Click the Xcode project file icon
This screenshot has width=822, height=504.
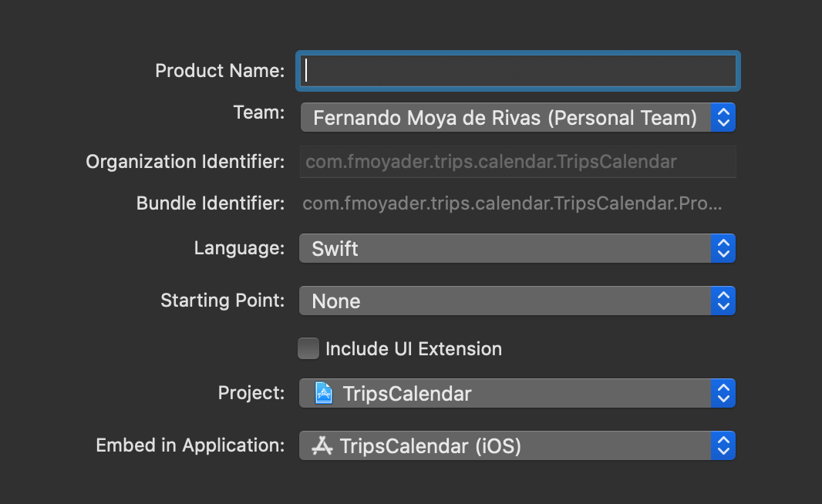point(324,394)
